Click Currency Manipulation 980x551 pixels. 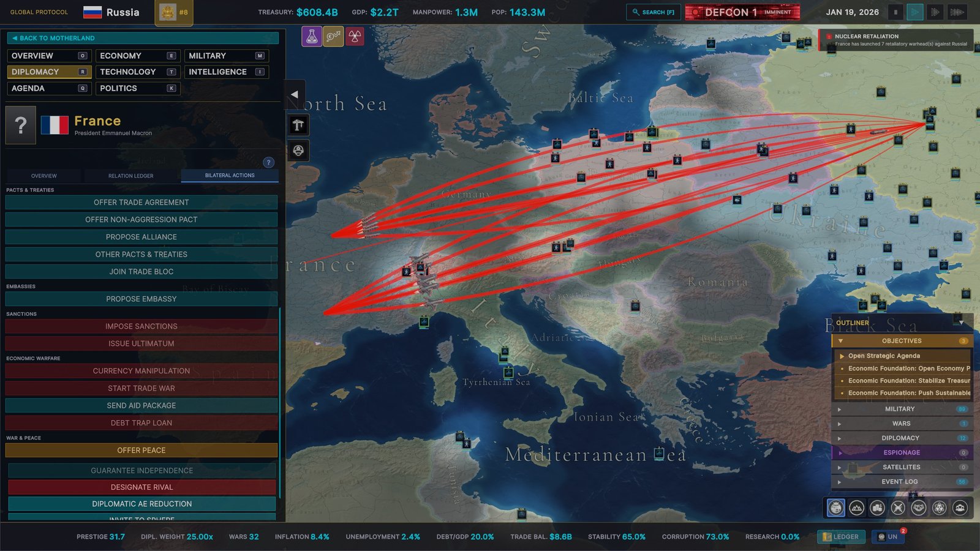point(141,371)
